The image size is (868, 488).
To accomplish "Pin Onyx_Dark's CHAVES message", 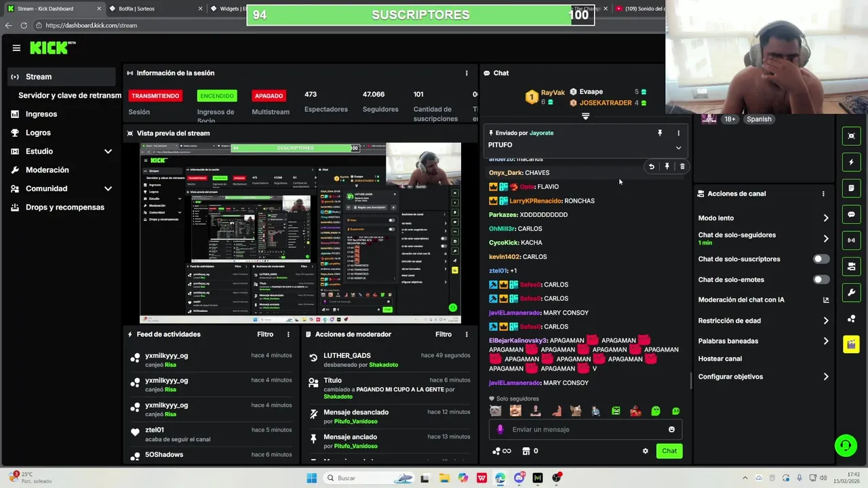I will pyautogui.click(x=667, y=166).
